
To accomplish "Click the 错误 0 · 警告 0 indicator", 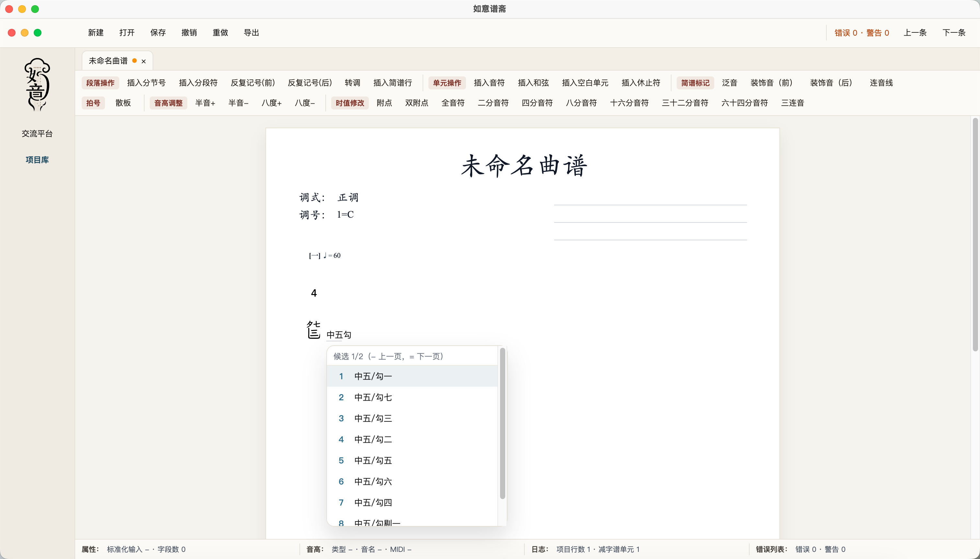I will point(862,33).
